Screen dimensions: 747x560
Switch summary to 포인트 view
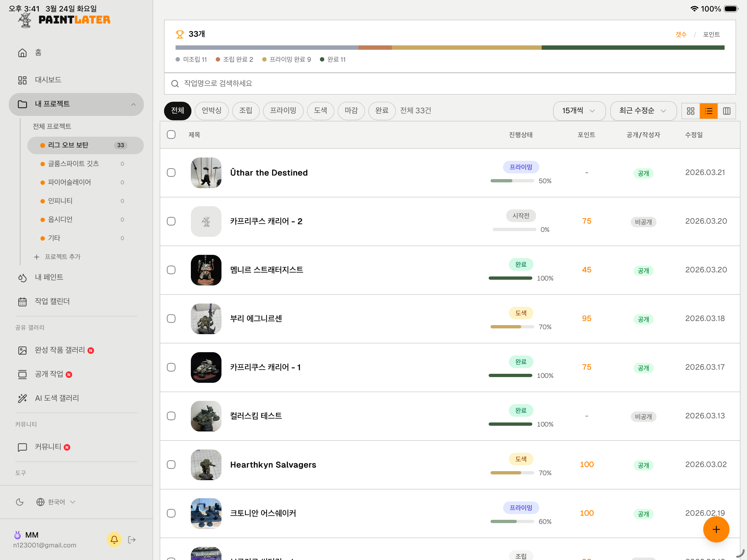(x=711, y=34)
